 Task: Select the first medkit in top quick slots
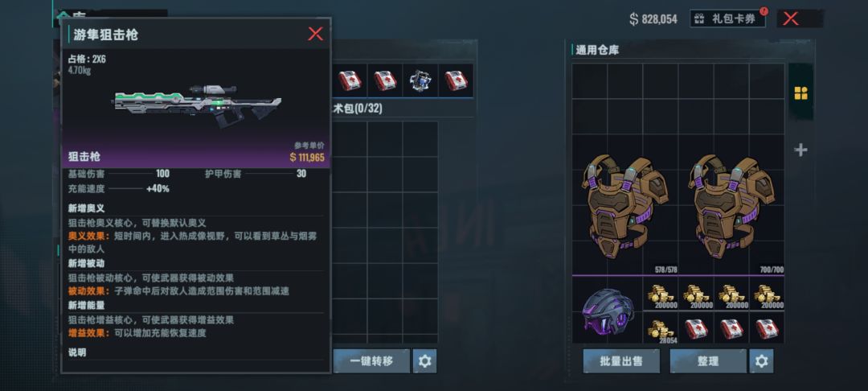click(350, 80)
